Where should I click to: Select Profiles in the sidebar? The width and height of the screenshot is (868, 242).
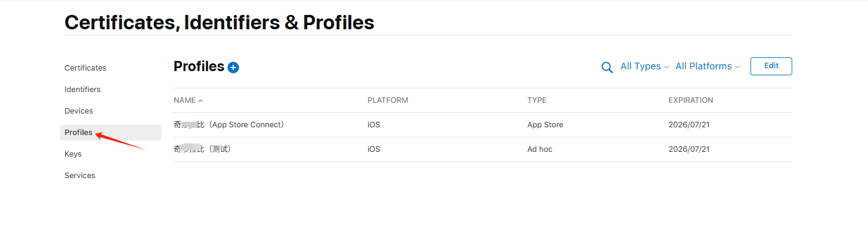pos(111,133)
